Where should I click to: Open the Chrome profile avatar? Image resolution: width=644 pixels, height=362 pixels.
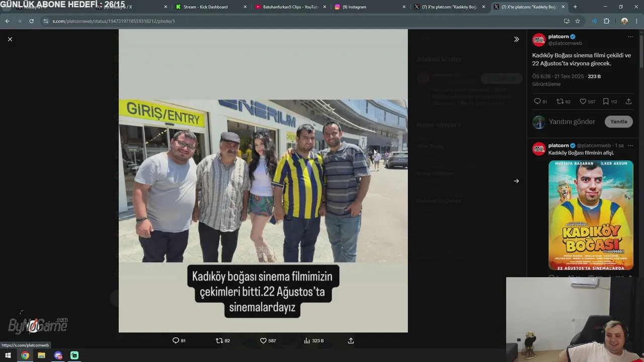click(x=624, y=21)
